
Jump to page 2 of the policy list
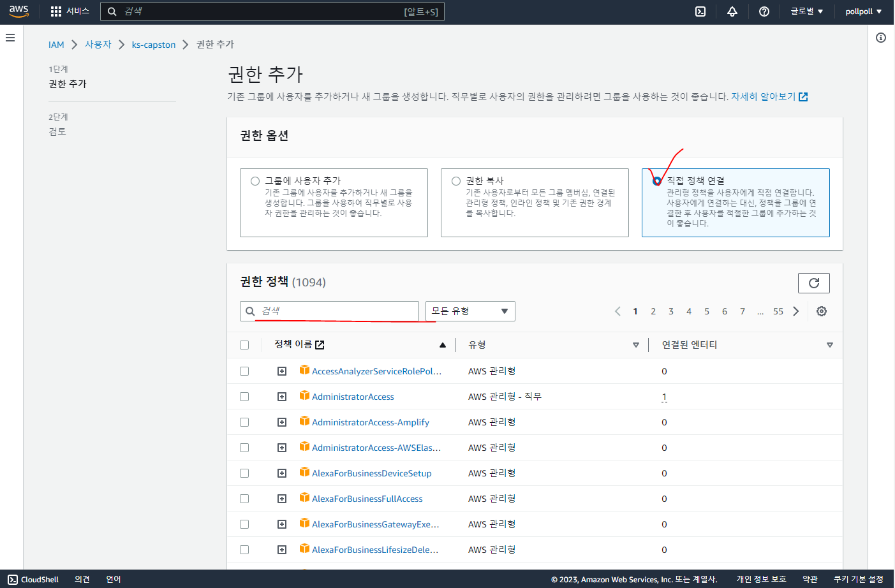[x=653, y=311]
